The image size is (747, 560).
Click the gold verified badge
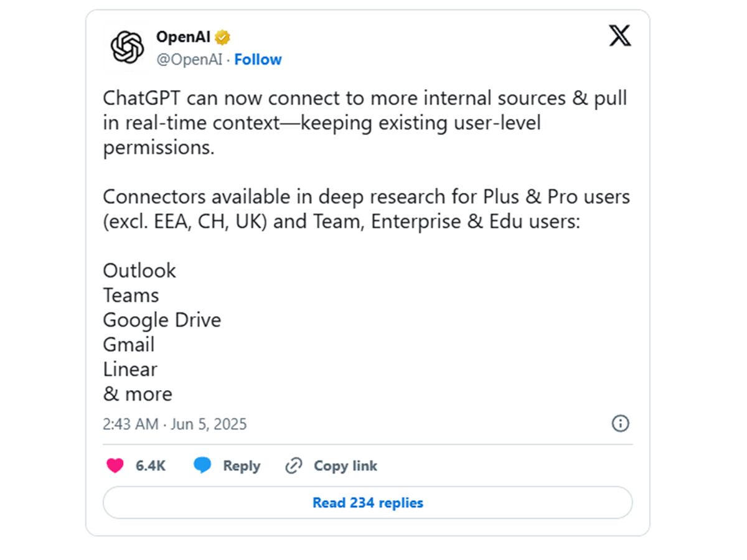(222, 37)
